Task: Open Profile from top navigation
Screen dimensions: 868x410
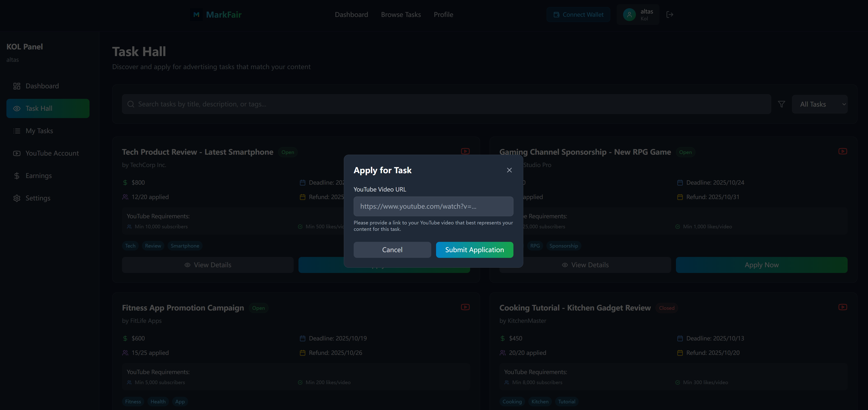Action: coord(443,14)
